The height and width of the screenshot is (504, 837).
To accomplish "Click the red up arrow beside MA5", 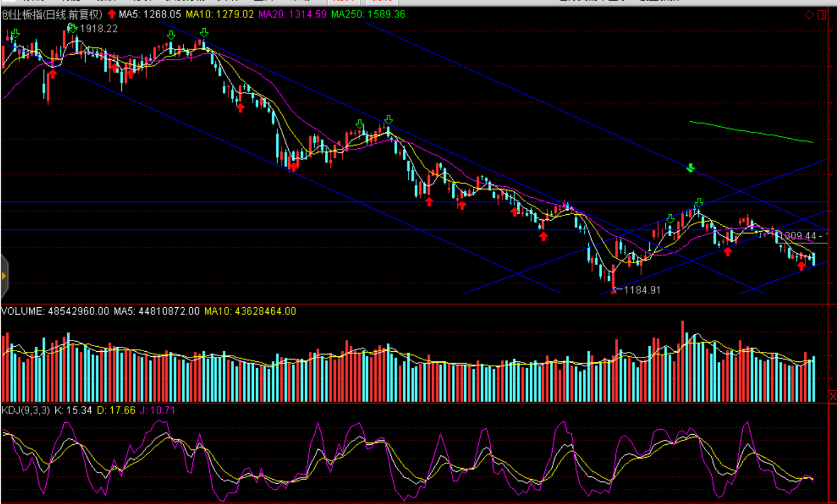I will [112, 14].
